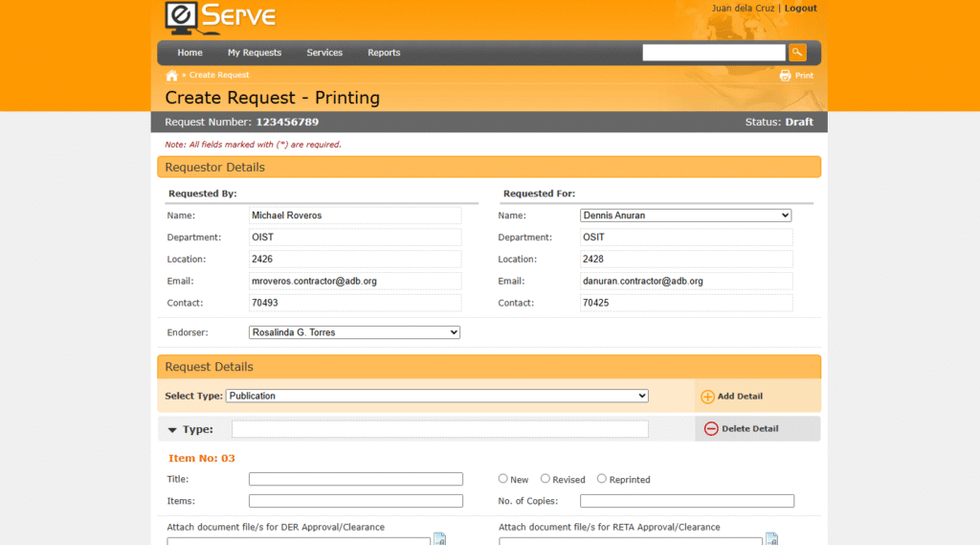Click the red minus Delete Detail icon
Image resolution: width=980 pixels, height=545 pixels.
(711, 429)
